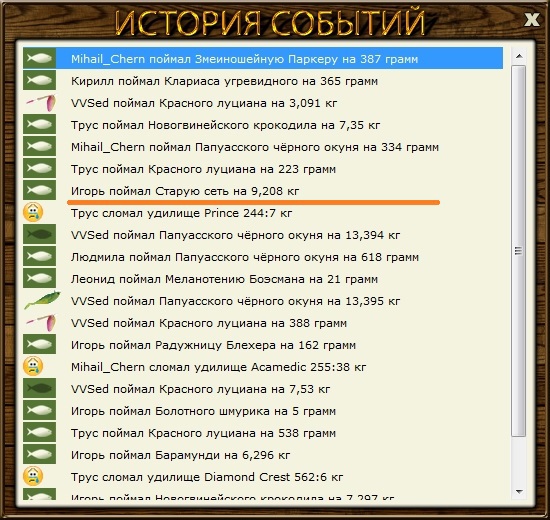Viewport: 550px width, 520px height.
Task: Click fish icon beside Игорь Болотного шмурика row
Action: (x=39, y=410)
